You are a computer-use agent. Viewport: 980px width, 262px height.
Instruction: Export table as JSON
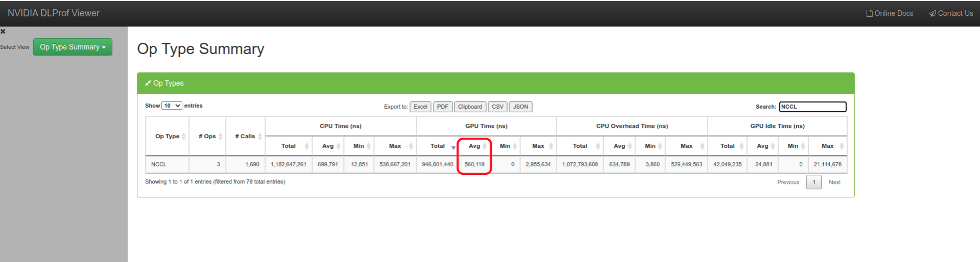pos(520,107)
